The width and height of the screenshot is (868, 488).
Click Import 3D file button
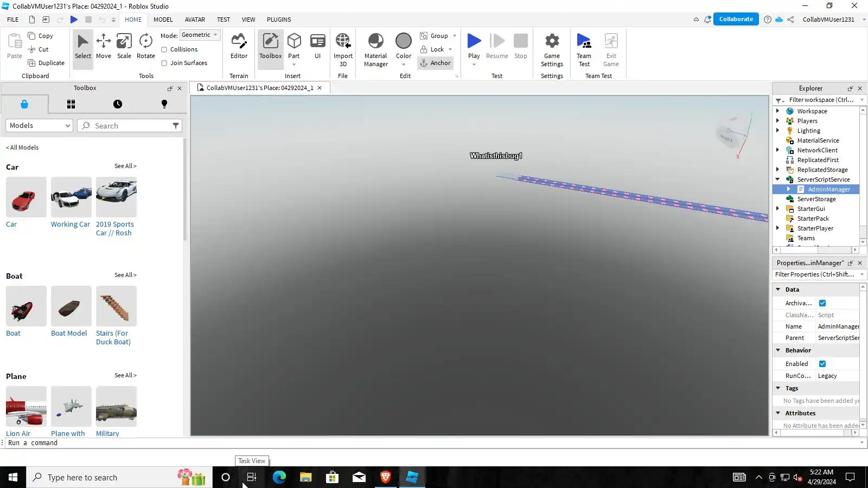pyautogui.click(x=343, y=49)
